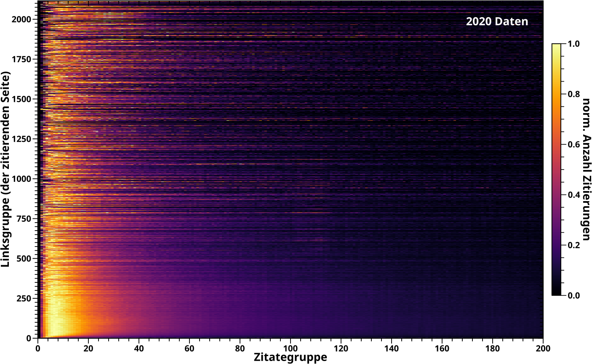Click x-axis tick label 180
This screenshot has height=364, width=592.
point(493,348)
